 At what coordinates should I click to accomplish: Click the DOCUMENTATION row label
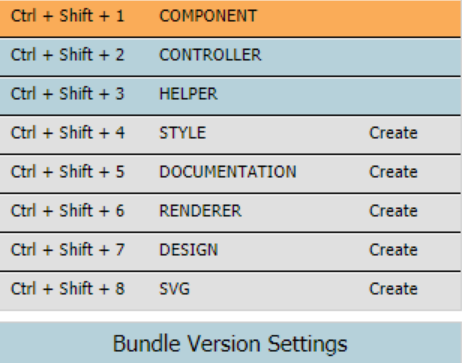coord(228,172)
